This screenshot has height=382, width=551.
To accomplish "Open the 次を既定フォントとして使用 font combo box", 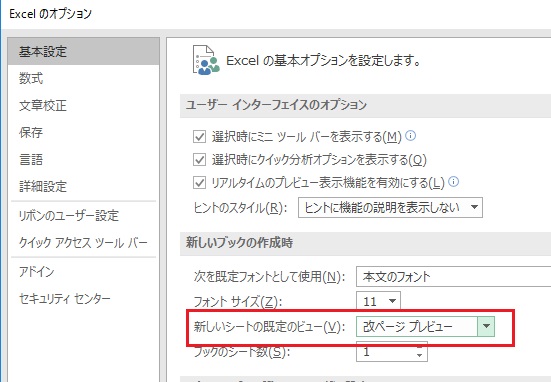I will coord(453,277).
